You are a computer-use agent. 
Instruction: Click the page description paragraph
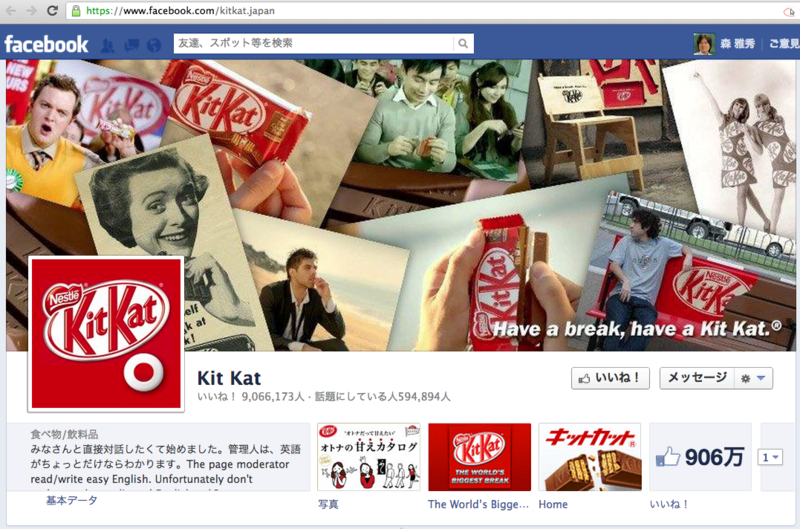click(165, 464)
